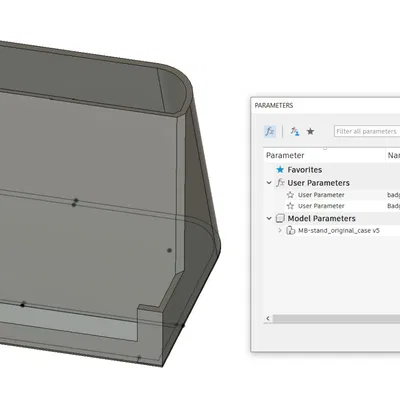Click the user parameters filter icon
This screenshot has height=400, width=400.
[x=295, y=131]
